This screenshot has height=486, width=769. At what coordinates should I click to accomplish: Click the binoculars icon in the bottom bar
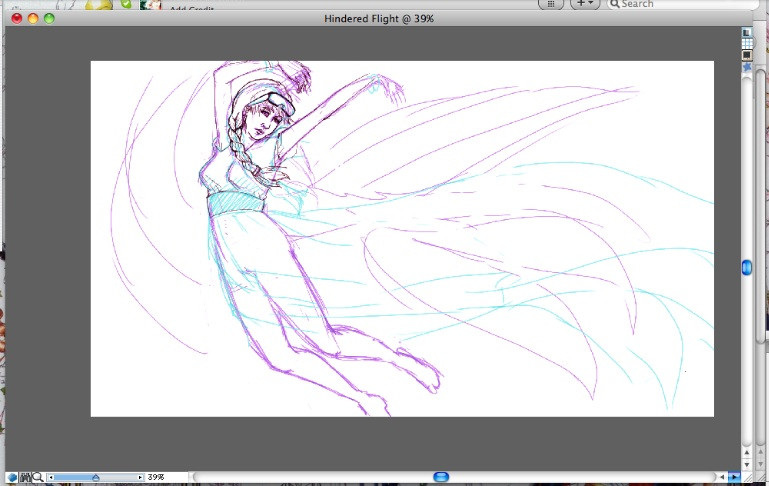[x=26, y=477]
